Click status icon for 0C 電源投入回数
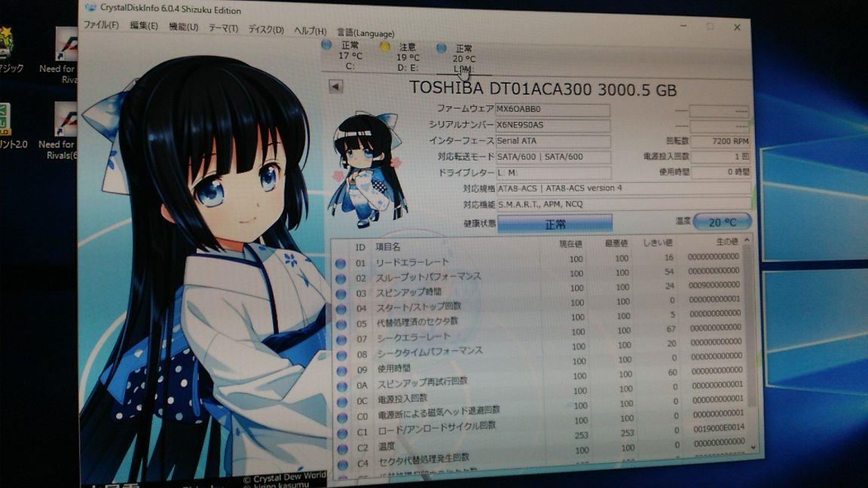 tap(343, 401)
